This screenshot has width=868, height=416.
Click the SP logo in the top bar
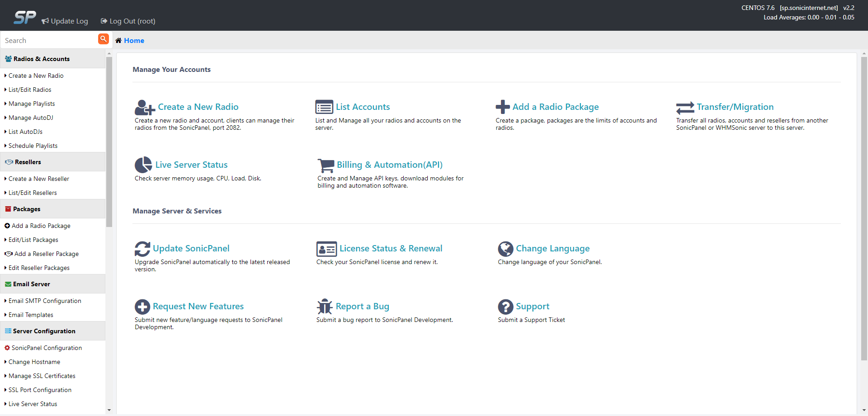pyautogui.click(x=24, y=17)
